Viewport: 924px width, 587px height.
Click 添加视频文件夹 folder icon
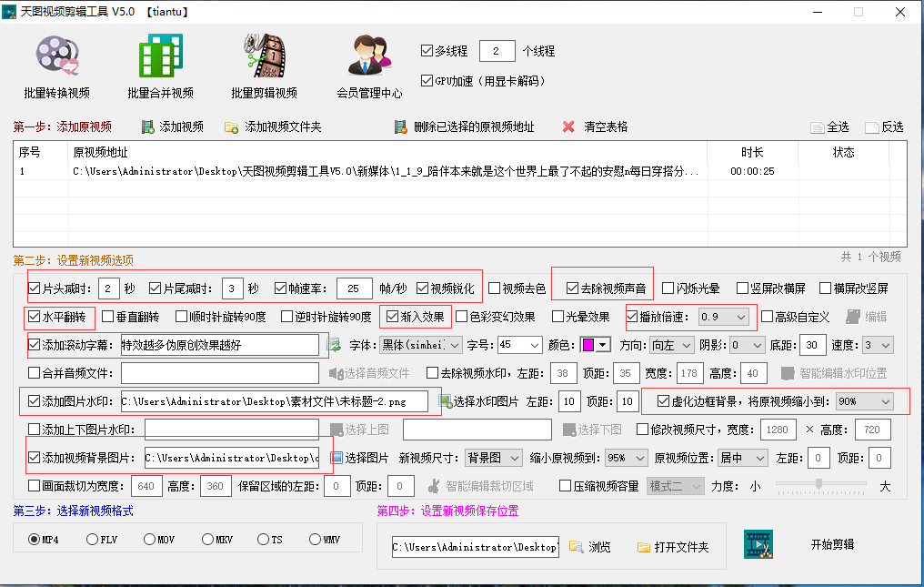(x=231, y=127)
